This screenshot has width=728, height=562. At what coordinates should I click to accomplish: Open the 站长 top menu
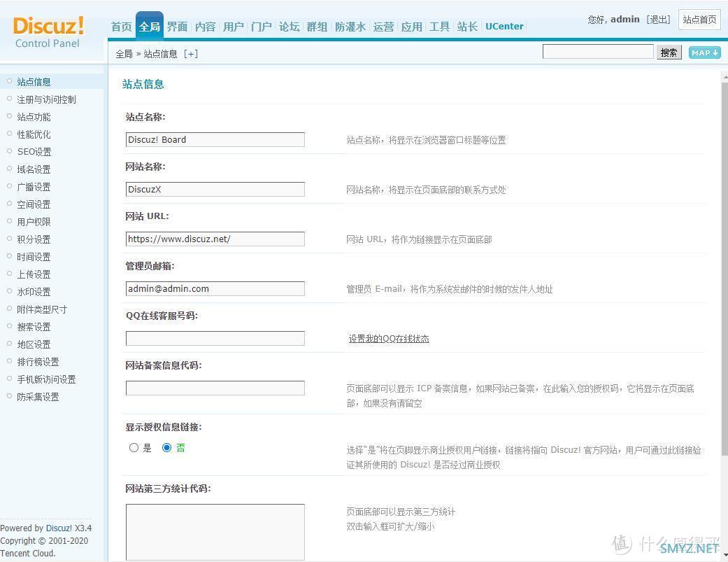tap(467, 27)
